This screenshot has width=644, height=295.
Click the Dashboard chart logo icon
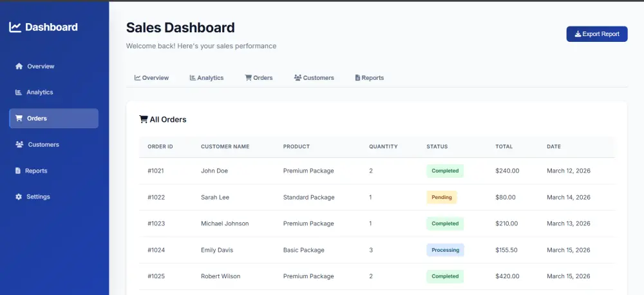(15, 27)
